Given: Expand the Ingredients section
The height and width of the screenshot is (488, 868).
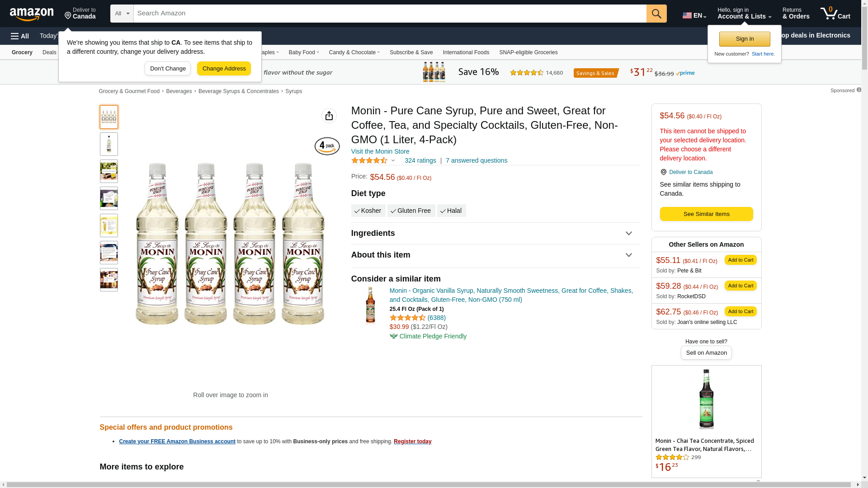Looking at the screenshot, I should (x=495, y=234).
